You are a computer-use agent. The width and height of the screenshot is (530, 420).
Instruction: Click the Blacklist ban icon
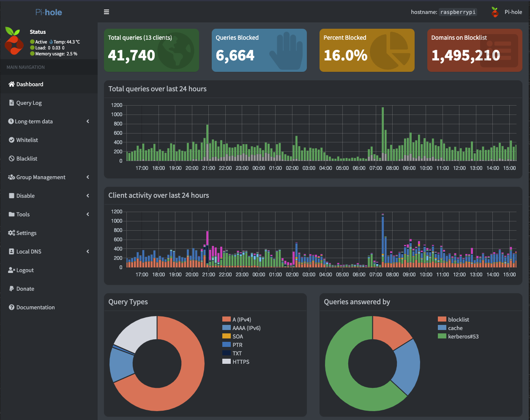pos(12,158)
